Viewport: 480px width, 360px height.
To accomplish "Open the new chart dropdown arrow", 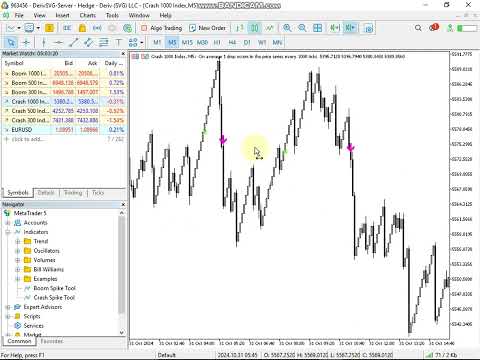I will [x=19, y=28].
